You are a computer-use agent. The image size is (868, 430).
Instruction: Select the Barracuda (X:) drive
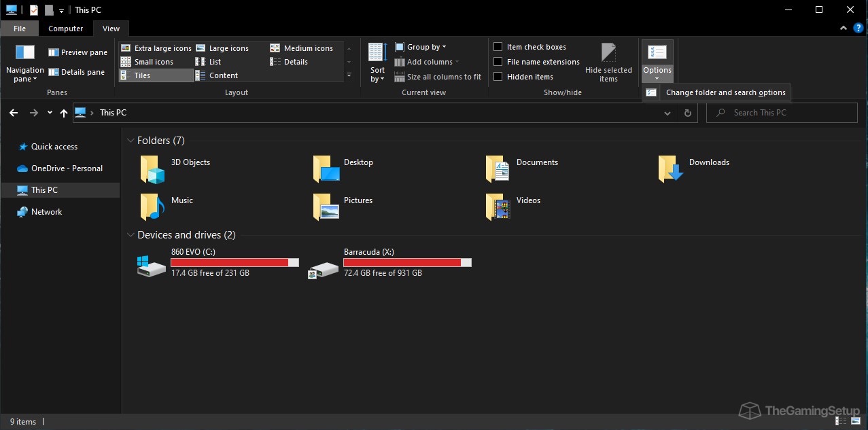click(x=389, y=262)
